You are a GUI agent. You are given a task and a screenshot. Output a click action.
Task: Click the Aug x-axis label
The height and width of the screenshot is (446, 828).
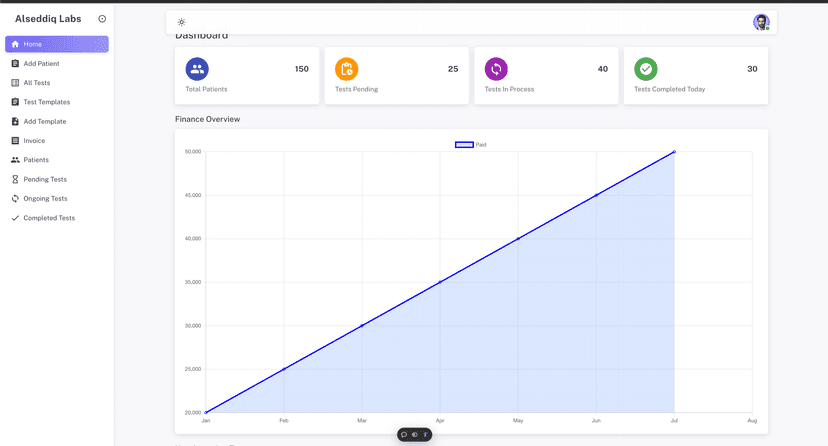pyautogui.click(x=752, y=421)
